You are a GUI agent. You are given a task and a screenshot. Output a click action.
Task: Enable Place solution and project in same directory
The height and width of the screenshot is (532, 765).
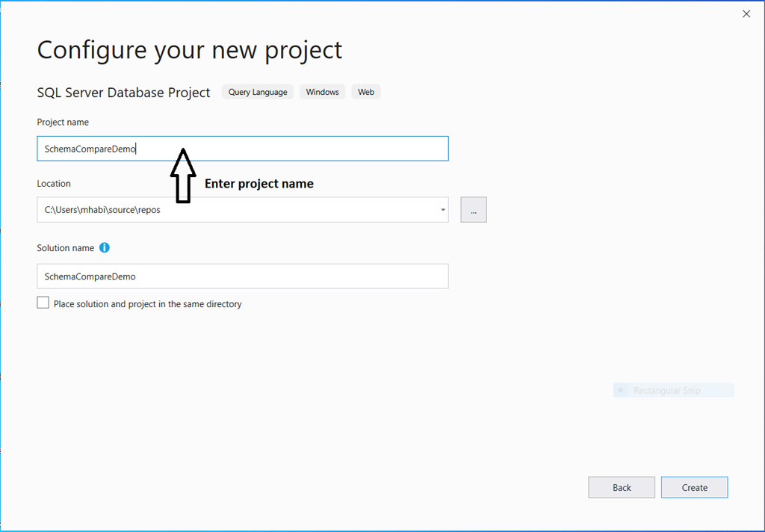point(43,303)
